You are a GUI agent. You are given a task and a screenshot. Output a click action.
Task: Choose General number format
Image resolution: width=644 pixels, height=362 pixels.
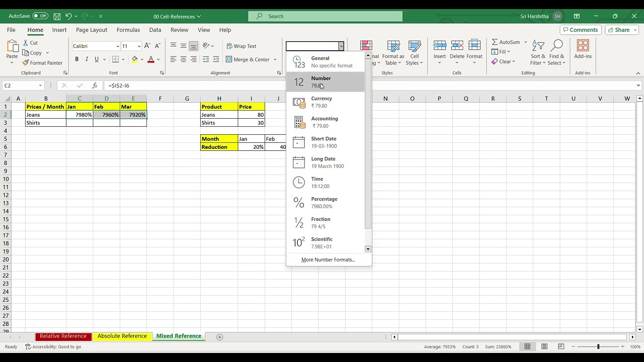[x=326, y=62]
